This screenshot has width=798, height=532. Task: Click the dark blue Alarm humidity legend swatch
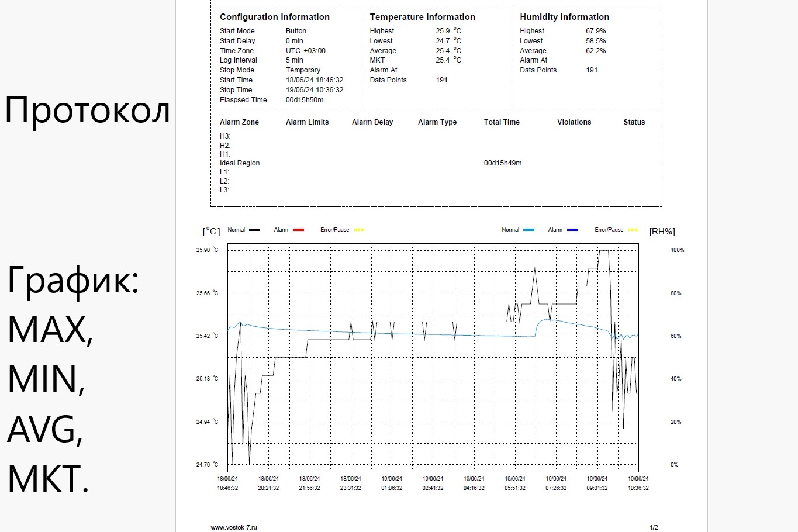click(x=572, y=230)
